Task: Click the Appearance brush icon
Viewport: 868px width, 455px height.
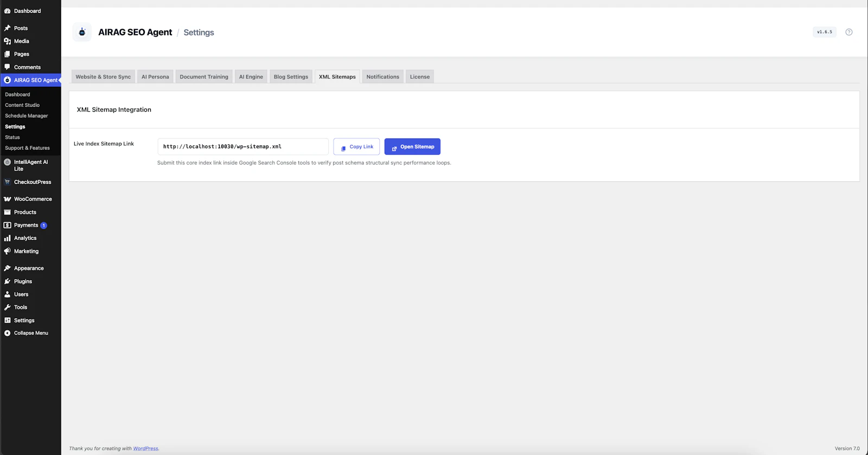Action: tap(8, 268)
